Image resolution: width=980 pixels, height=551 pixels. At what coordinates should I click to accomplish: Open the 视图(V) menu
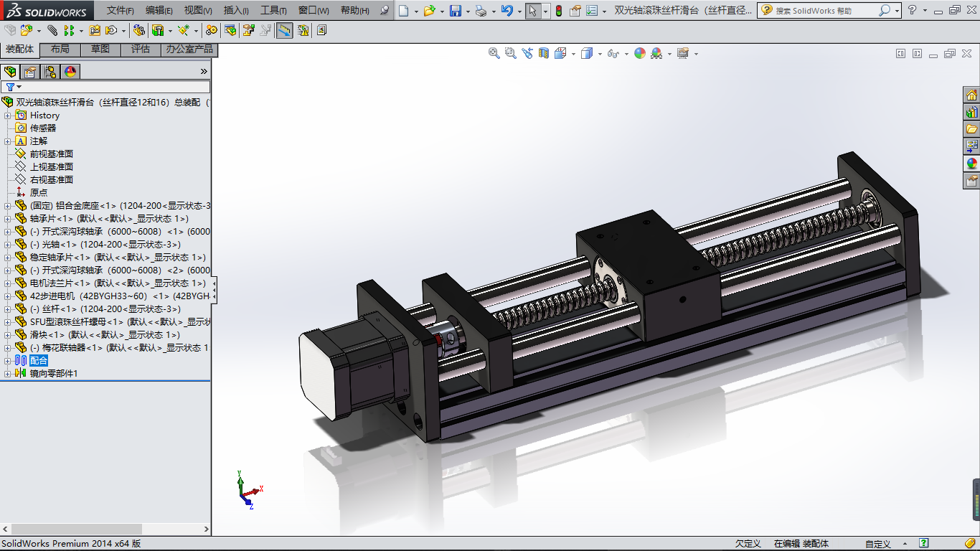click(198, 11)
